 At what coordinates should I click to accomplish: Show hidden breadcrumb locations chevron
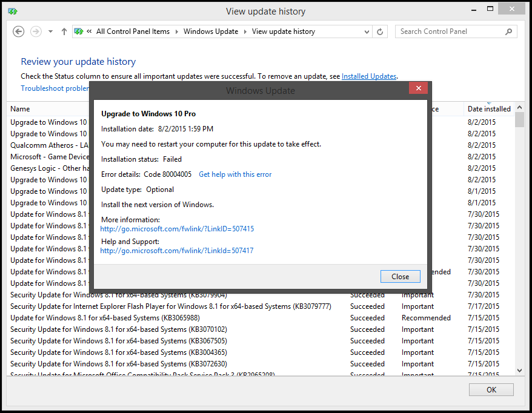89,31
